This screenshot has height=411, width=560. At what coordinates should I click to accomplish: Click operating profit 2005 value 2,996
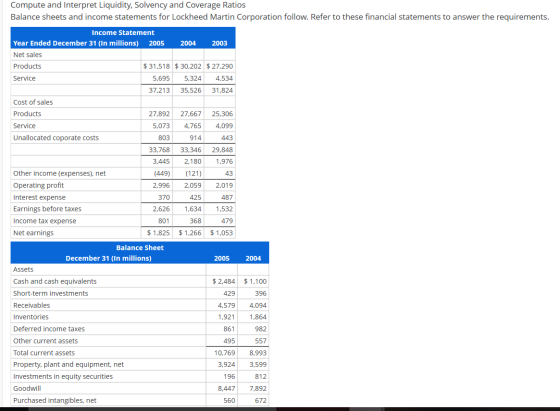tap(161, 185)
